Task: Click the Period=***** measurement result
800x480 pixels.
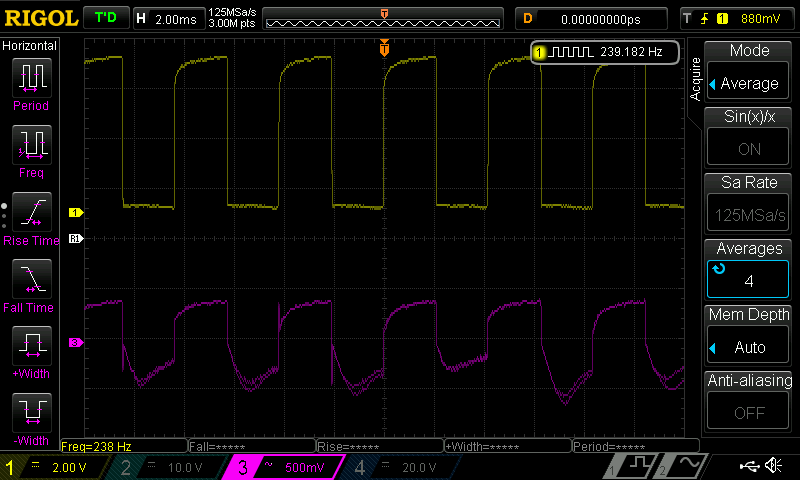Action: click(x=636, y=446)
